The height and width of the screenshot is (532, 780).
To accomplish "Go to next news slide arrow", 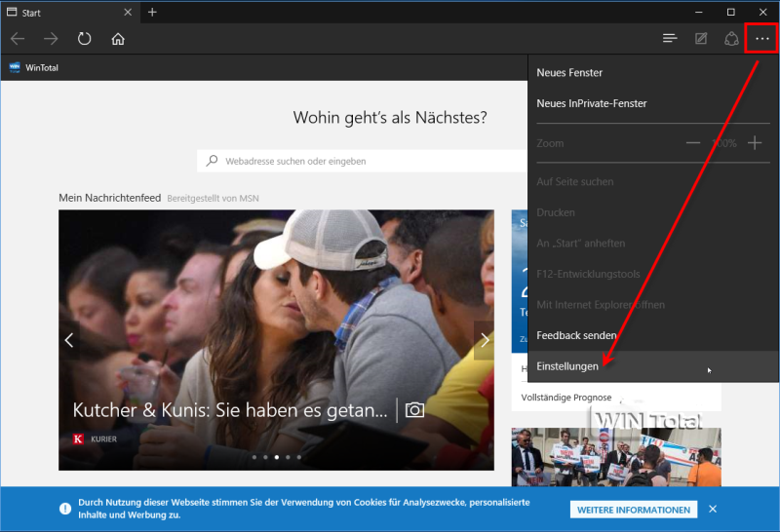I will point(485,340).
